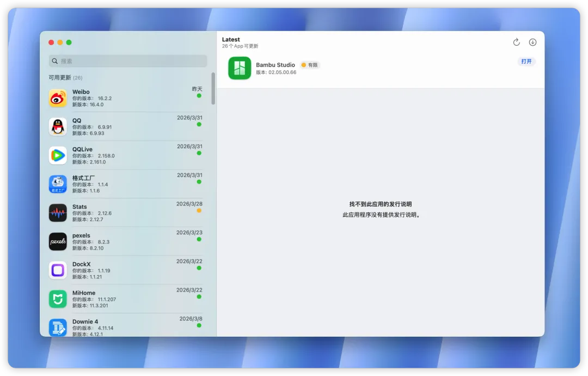Select the MiHome update entry
This screenshot has height=376, width=588.
[126, 299]
